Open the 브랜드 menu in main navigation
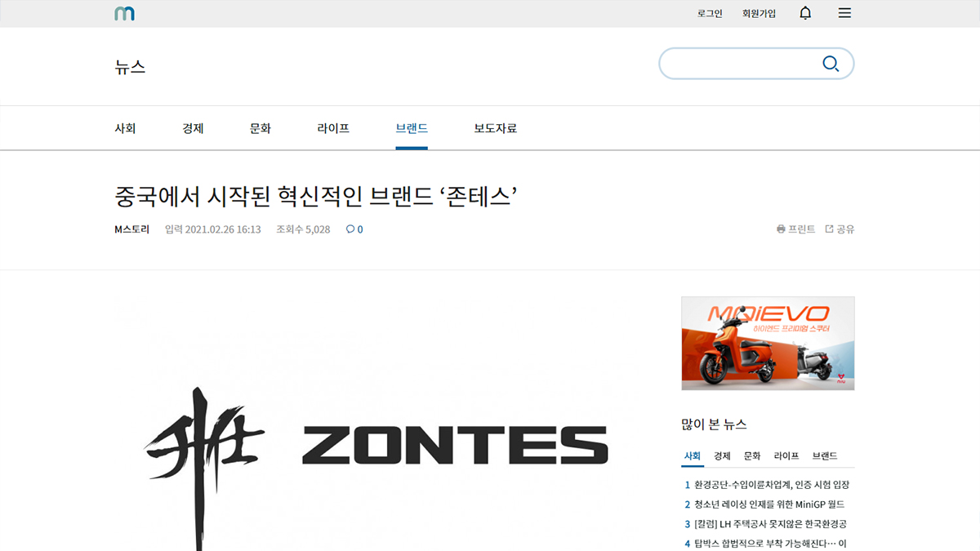980x551 pixels. click(x=412, y=128)
